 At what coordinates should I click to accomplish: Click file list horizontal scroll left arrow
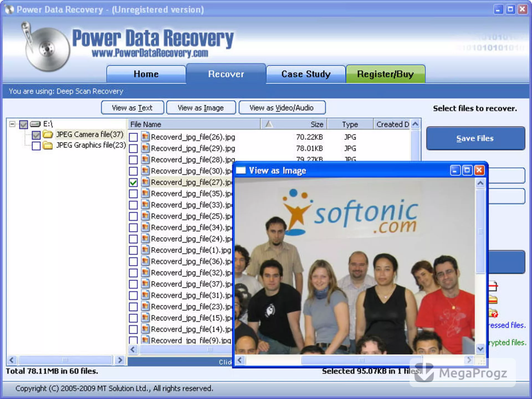click(133, 349)
